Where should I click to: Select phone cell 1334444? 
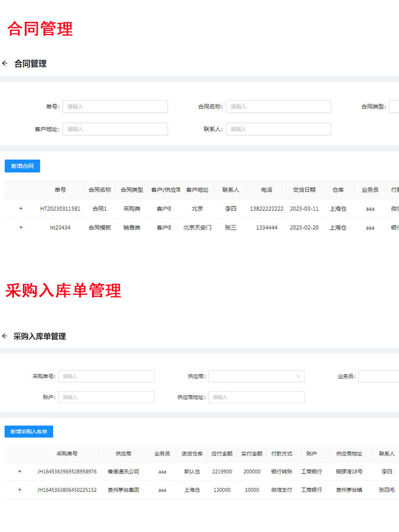(267, 228)
